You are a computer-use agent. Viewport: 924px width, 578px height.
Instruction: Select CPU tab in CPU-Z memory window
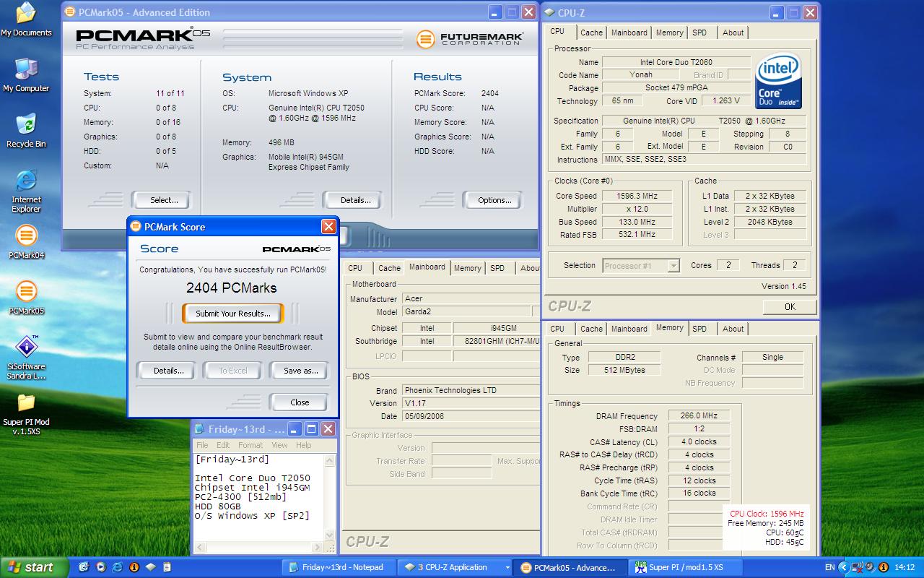click(557, 329)
